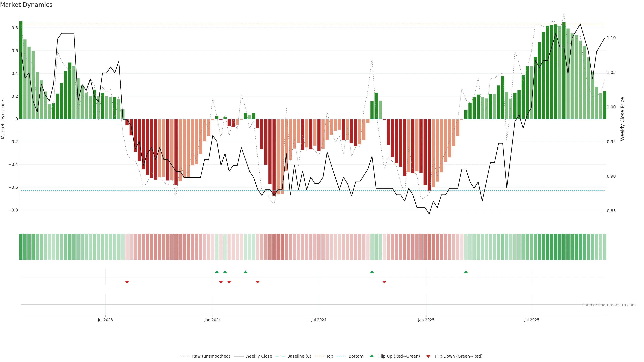The image size is (644, 362).
Task: Click the Jul 2023 x-axis label
Action: [x=105, y=320]
